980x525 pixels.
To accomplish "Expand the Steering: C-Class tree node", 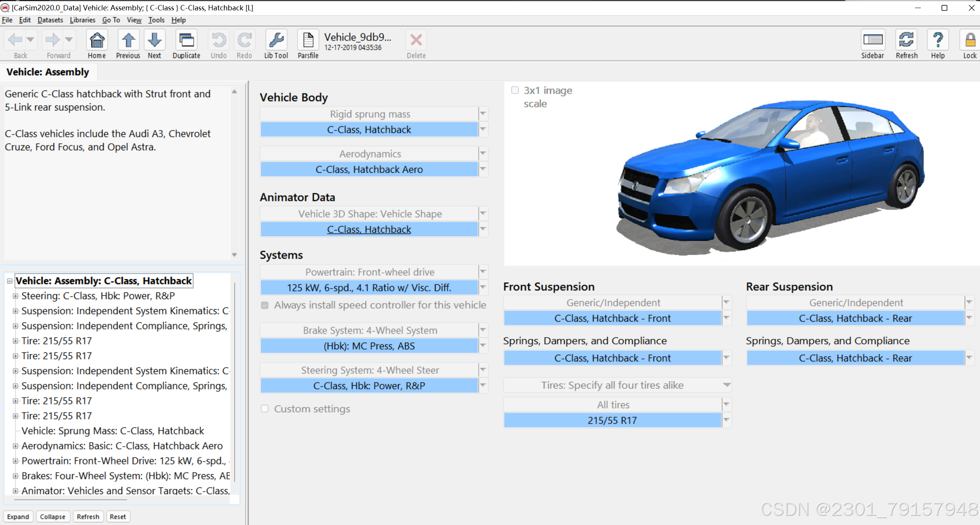I will tap(15, 296).
